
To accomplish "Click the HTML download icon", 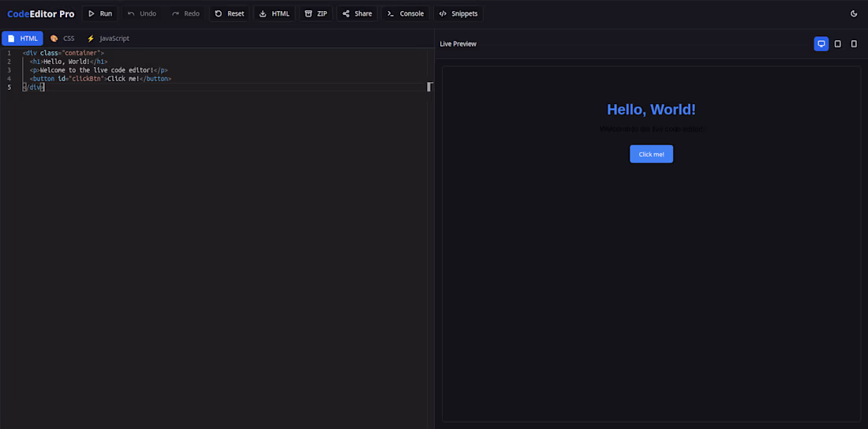I will 263,14.
